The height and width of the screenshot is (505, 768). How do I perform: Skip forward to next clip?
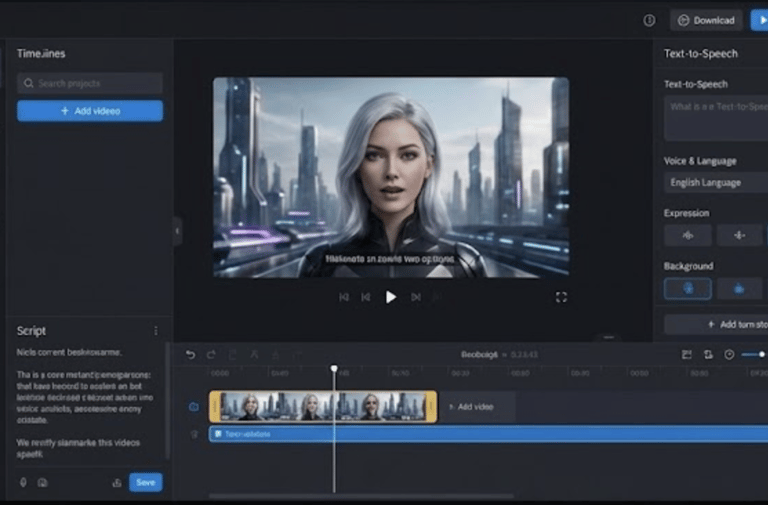416,297
